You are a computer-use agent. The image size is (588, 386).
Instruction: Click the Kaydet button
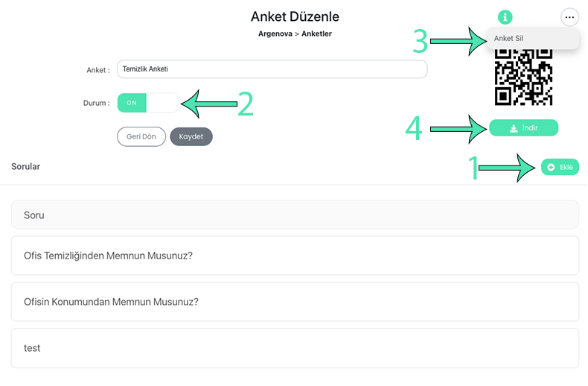191,136
